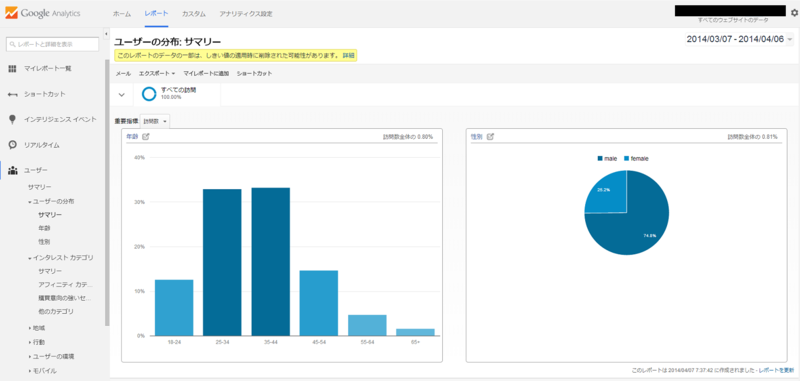Open the 性別 chart title link
This screenshot has height=381, width=800.
[x=477, y=136]
